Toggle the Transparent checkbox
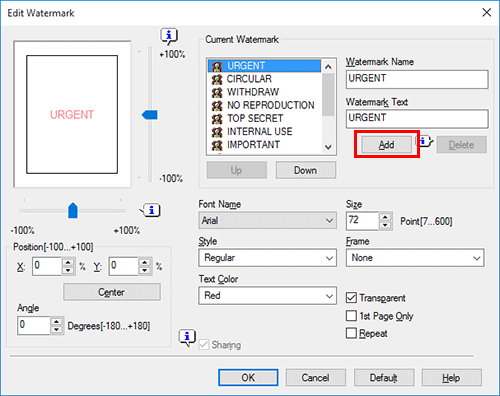 [351, 297]
